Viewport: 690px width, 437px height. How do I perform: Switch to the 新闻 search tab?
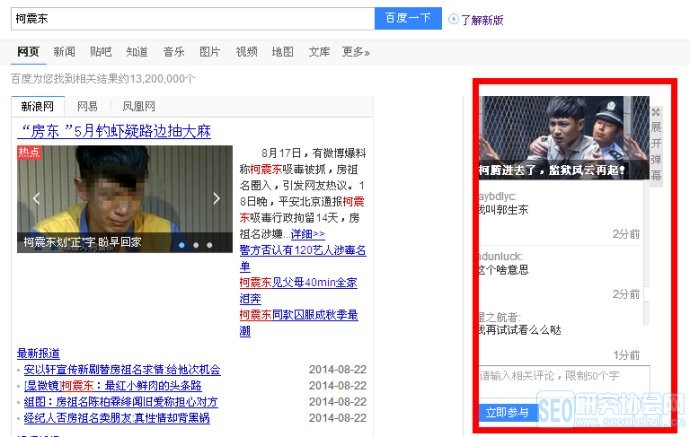point(64,52)
